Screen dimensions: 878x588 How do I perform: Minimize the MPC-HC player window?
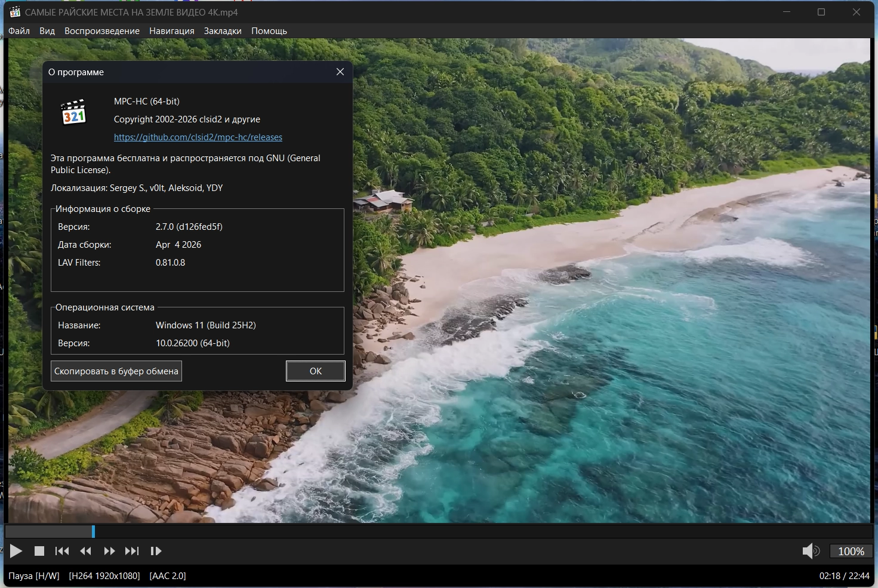787,12
